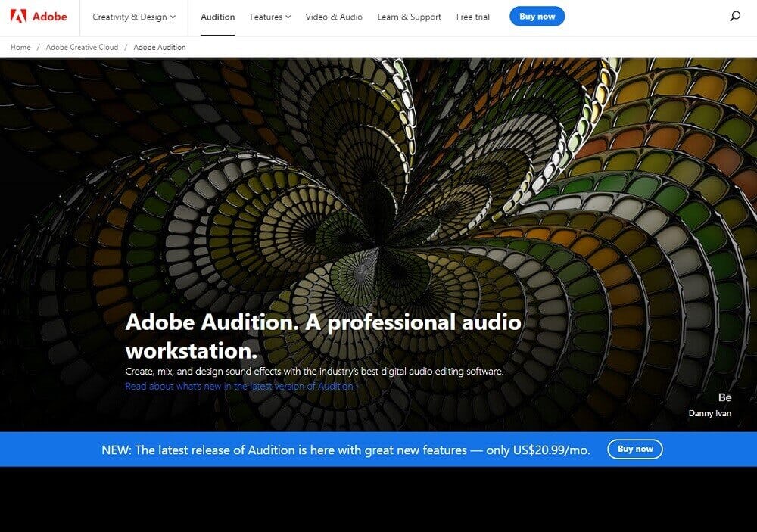Open search with the magnifier icon
This screenshot has width=757, height=532.
(x=734, y=17)
